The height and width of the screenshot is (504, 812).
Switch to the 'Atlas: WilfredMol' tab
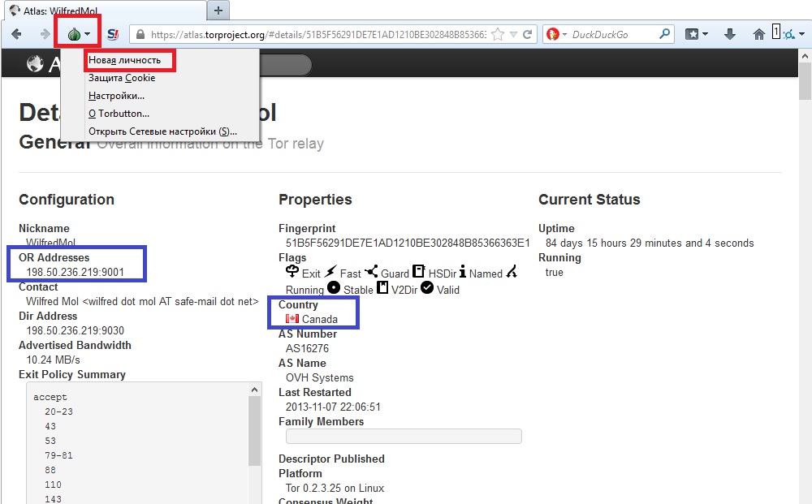106,11
